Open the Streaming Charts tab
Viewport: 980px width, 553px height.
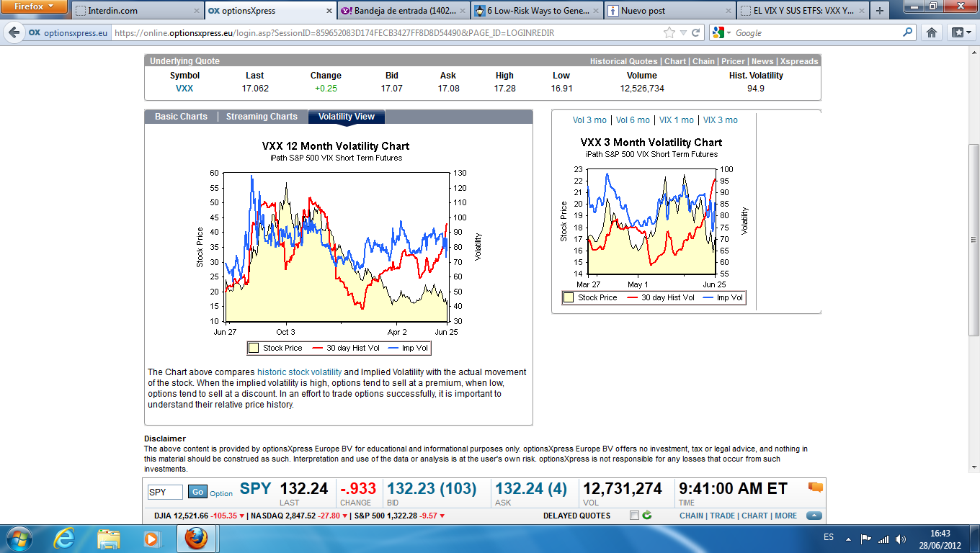click(262, 117)
